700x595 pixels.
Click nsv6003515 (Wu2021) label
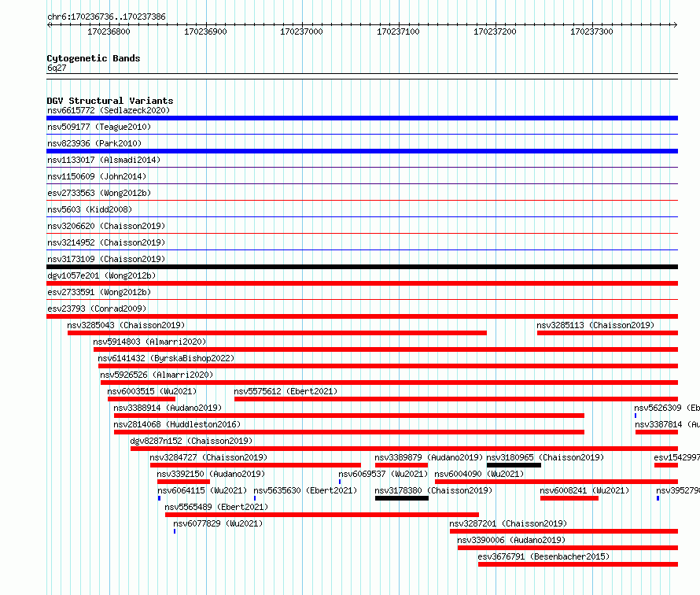pyautogui.click(x=152, y=391)
